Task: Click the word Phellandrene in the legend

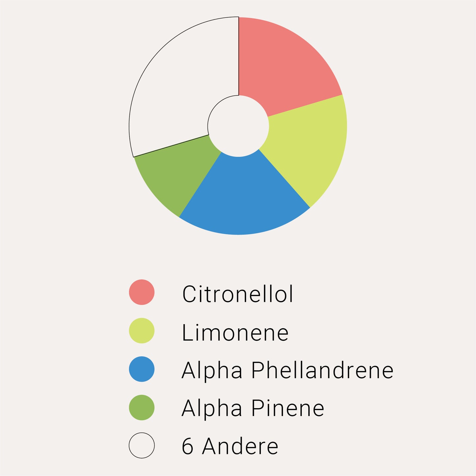Action: pos(322,370)
